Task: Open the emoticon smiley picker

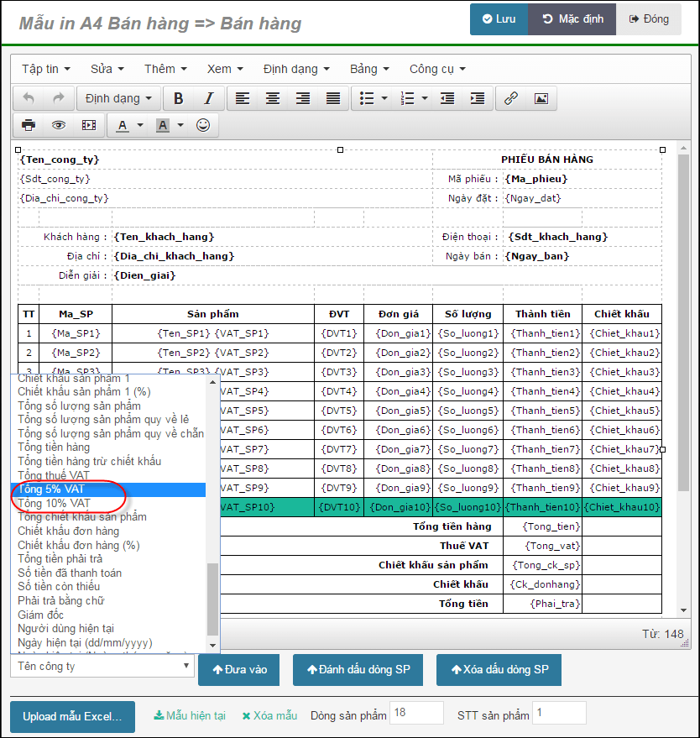Action: (203, 125)
